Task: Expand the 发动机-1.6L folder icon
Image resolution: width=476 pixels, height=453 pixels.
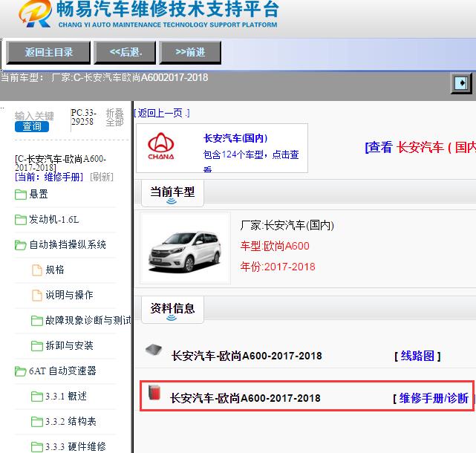Action: (x=21, y=220)
